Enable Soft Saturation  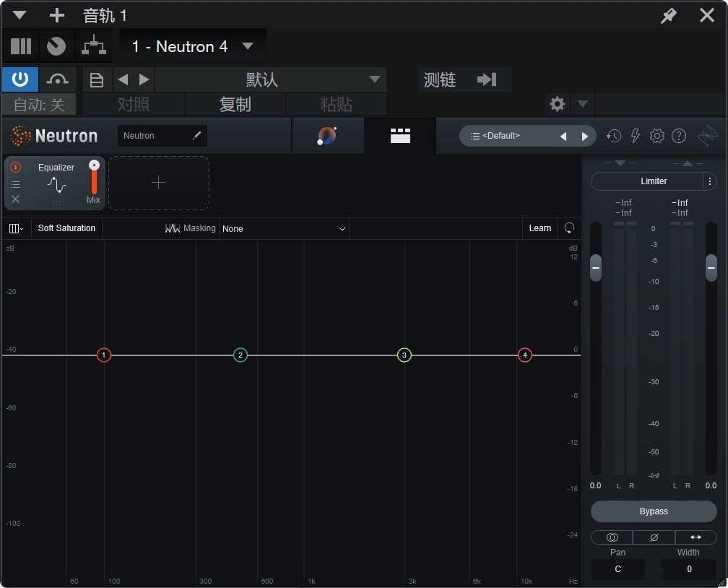66,228
